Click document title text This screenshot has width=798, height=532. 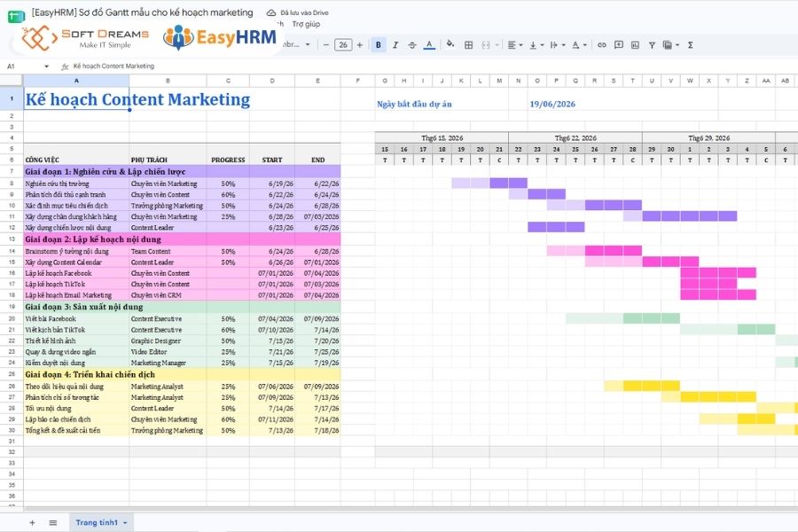coord(142,12)
